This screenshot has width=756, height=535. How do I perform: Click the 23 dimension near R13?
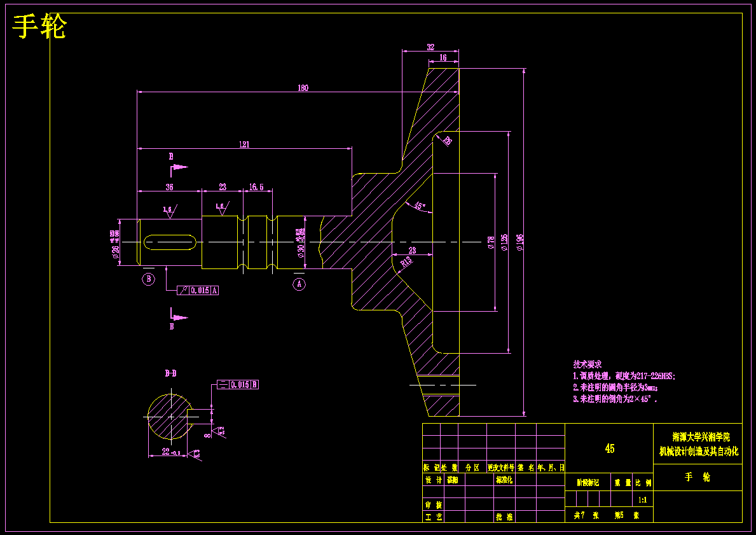(x=412, y=251)
